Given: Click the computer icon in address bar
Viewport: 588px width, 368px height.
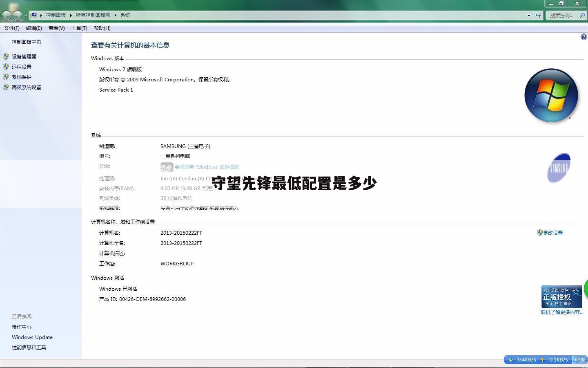Looking at the screenshot, I should 34,15.
